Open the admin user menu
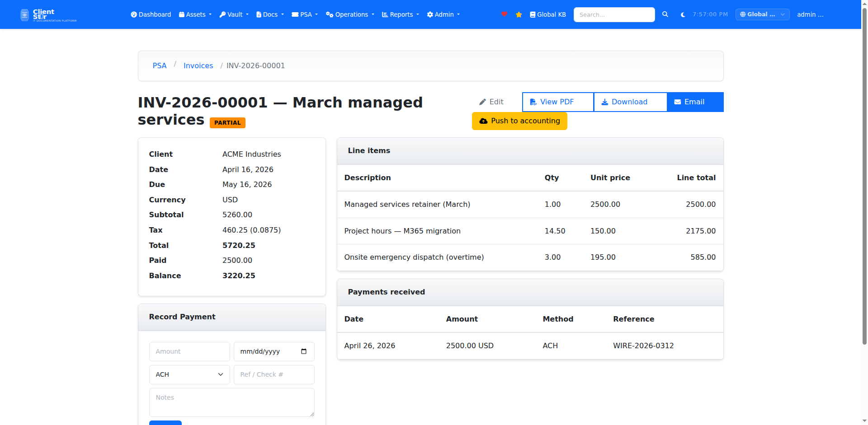The image size is (868, 425). tap(810, 14)
